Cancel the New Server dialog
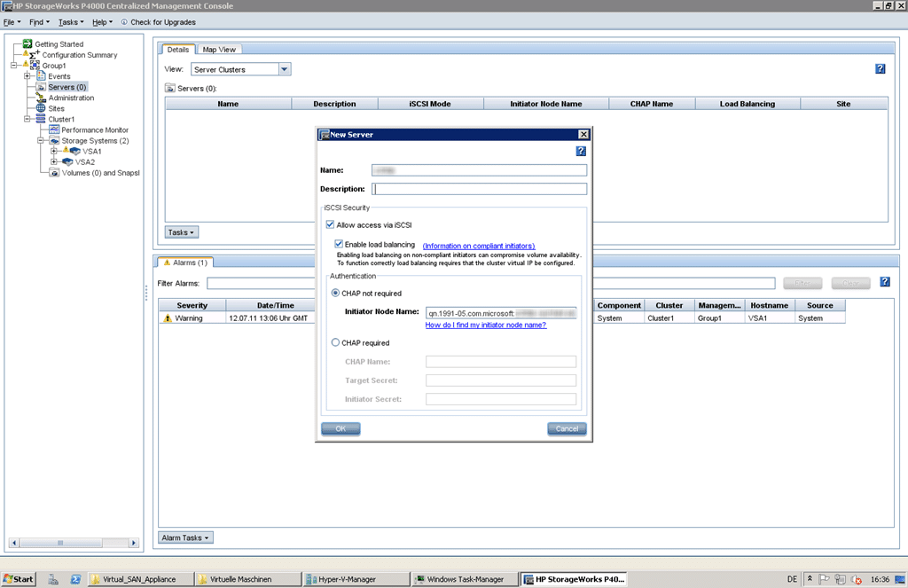 [567, 428]
